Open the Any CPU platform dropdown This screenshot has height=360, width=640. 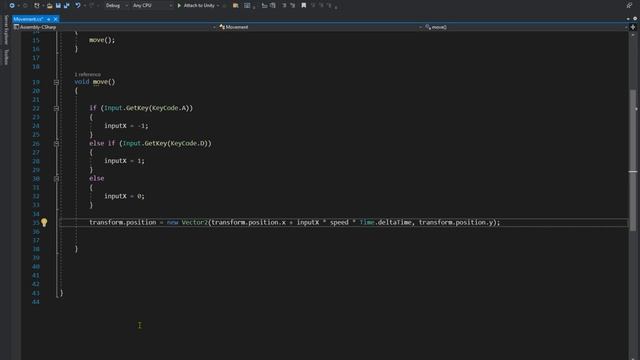152,6
